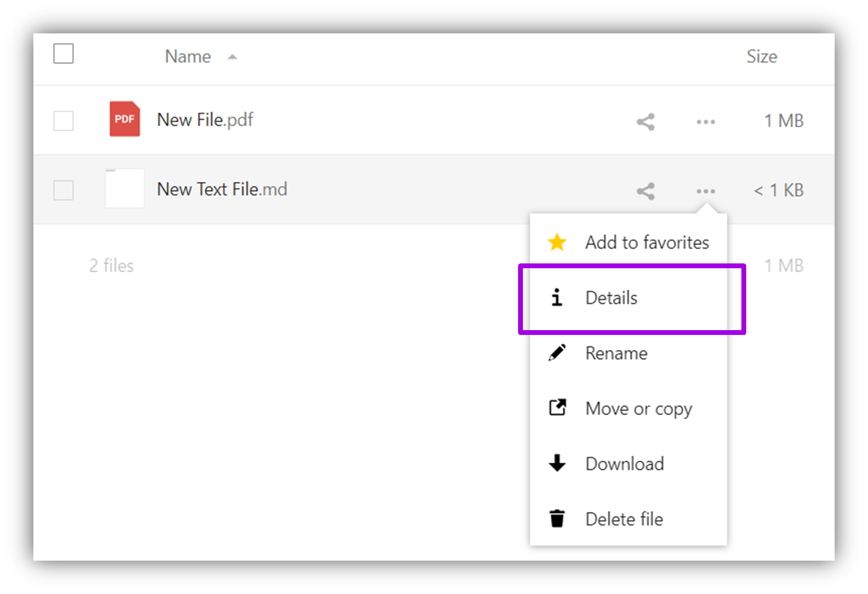The height and width of the screenshot is (594, 868).
Task: Click the trash can icon in menu
Action: (x=557, y=519)
